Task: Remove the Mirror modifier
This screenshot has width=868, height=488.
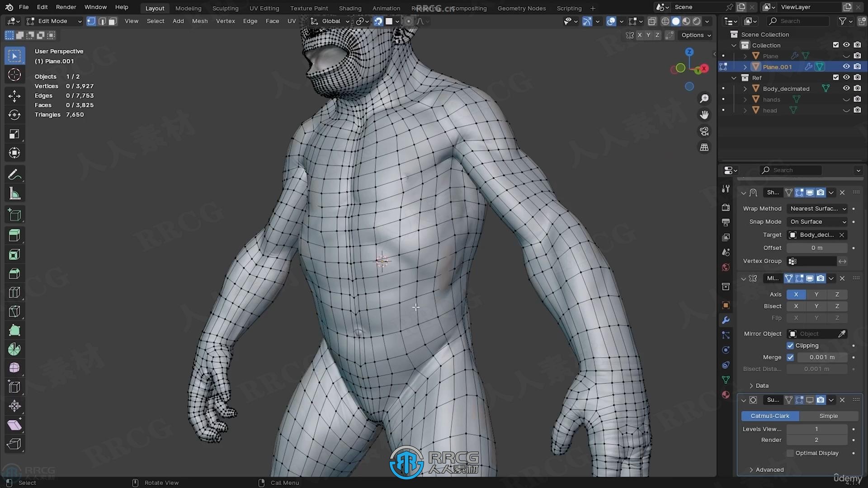Action: click(842, 279)
